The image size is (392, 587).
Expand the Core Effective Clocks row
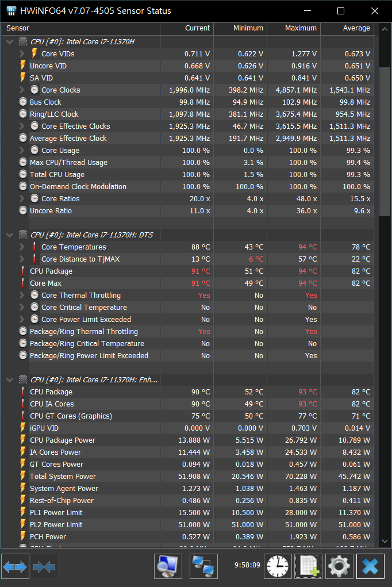22,126
